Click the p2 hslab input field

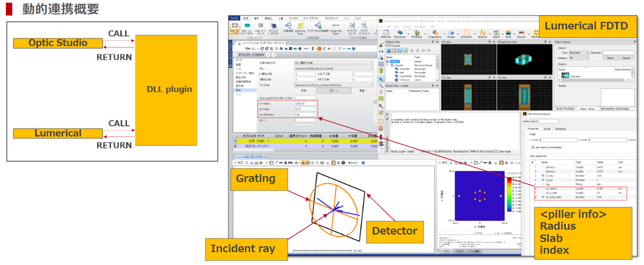point(305,109)
